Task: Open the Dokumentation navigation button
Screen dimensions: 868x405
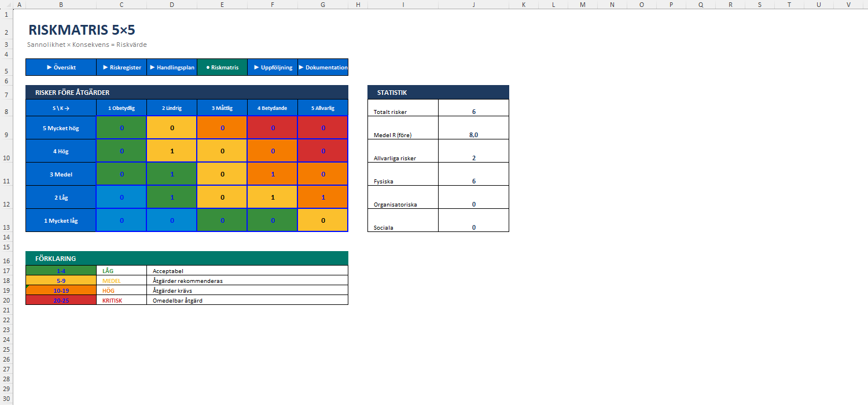Action: click(x=323, y=67)
